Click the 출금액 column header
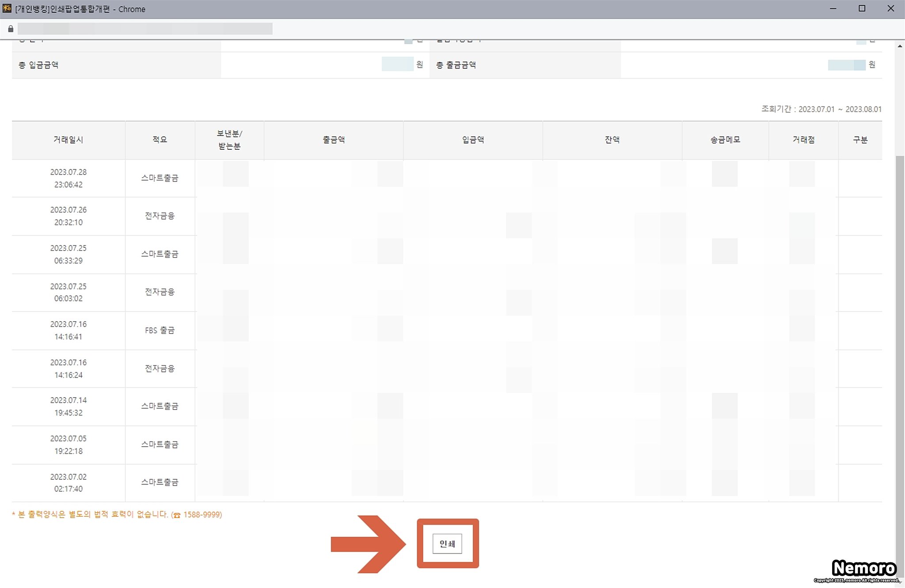The height and width of the screenshot is (588, 905). pyautogui.click(x=334, y=140)
